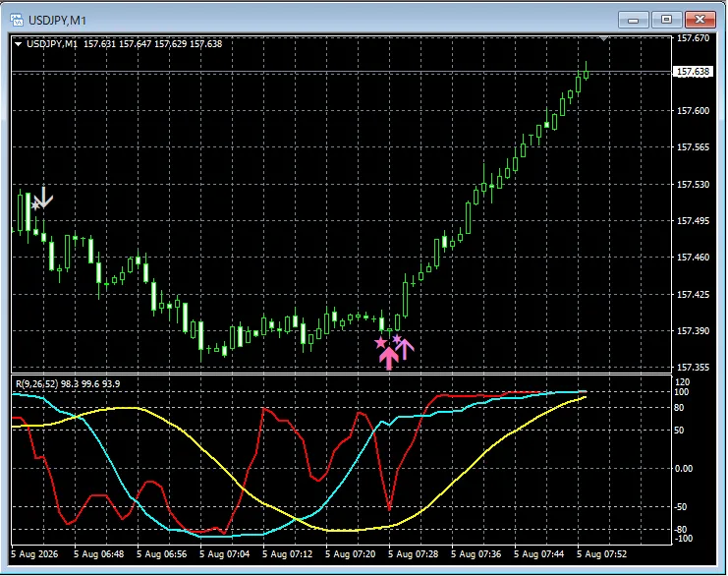Expand the USDJPY,M1 chart header dropdown triangle
The width and height of the screenshot is (728, 576).
pos(18,44)
